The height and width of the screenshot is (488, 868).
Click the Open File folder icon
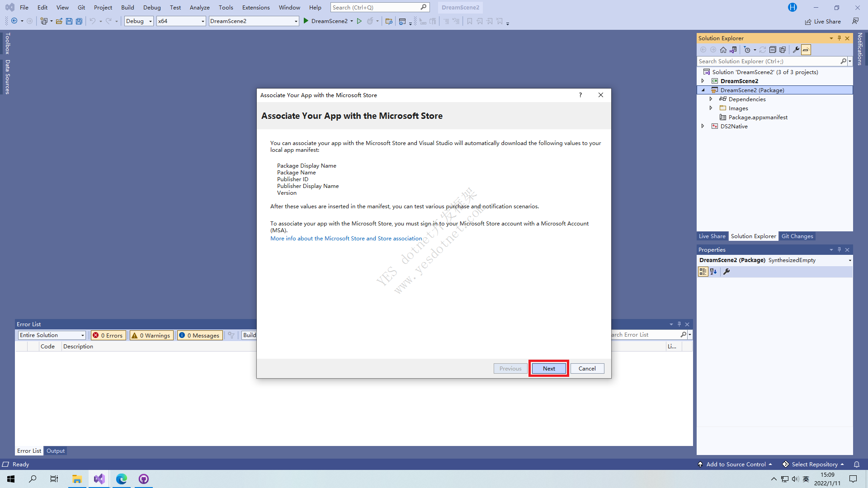click(x=59, y=21)
